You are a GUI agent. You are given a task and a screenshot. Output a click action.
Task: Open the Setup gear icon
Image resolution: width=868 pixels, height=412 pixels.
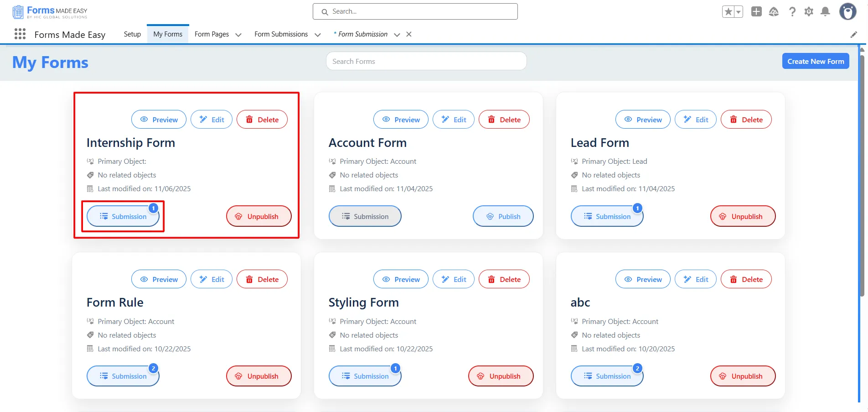coord(809,12)
